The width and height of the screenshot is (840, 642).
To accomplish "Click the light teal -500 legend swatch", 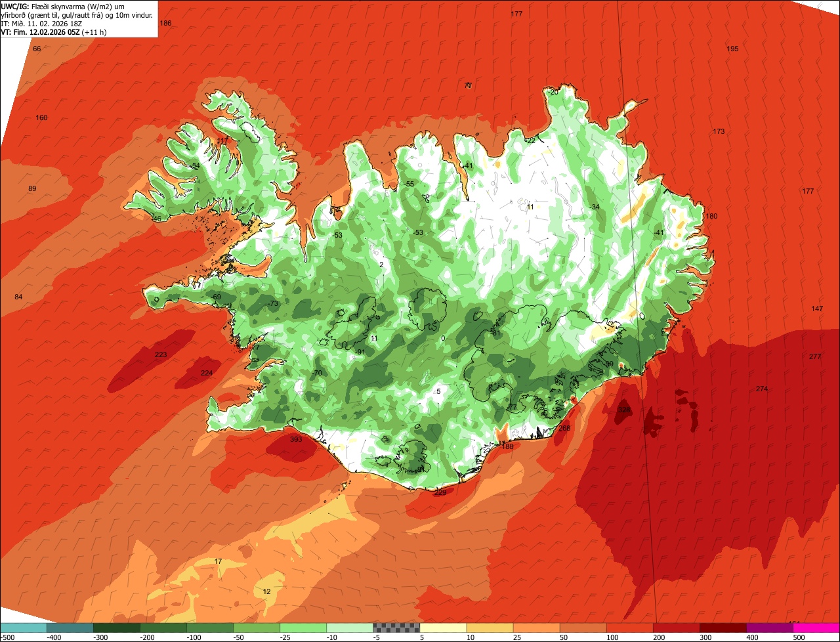I will pyautogui.click(x=23, y=628).
